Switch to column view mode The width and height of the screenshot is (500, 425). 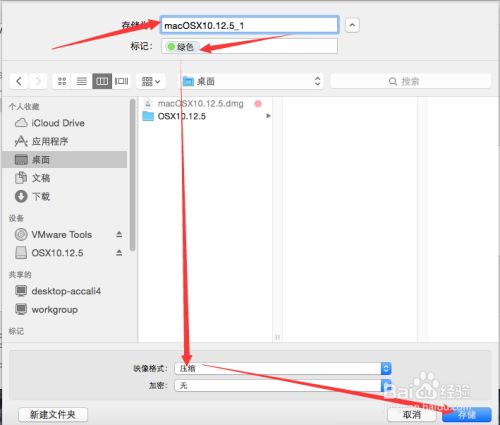pos(102,81)
